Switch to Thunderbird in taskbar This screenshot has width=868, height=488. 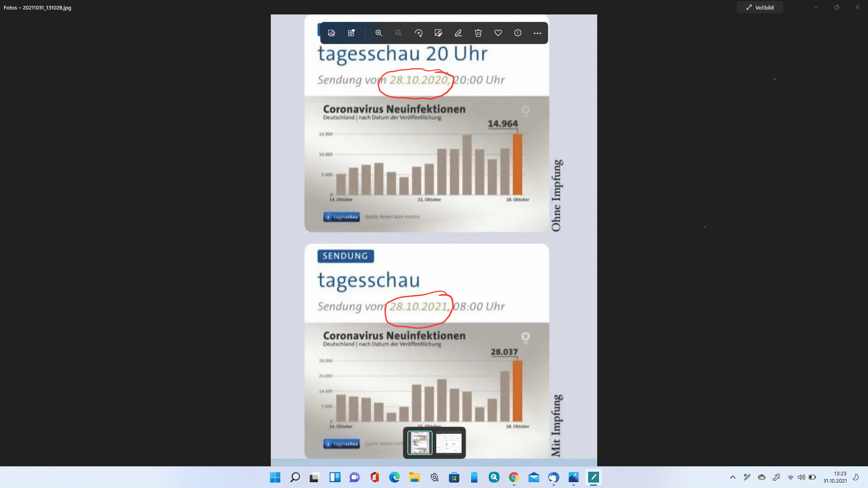pos(554,477)
